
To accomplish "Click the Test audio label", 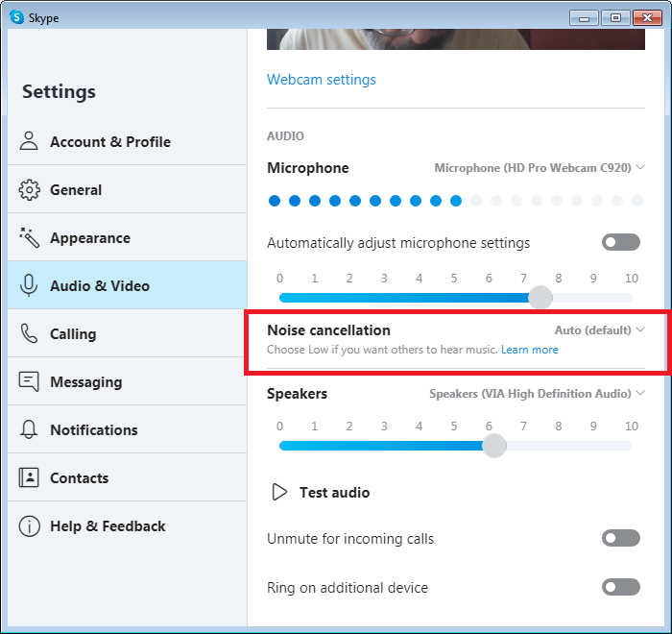I will pos(334,493).
